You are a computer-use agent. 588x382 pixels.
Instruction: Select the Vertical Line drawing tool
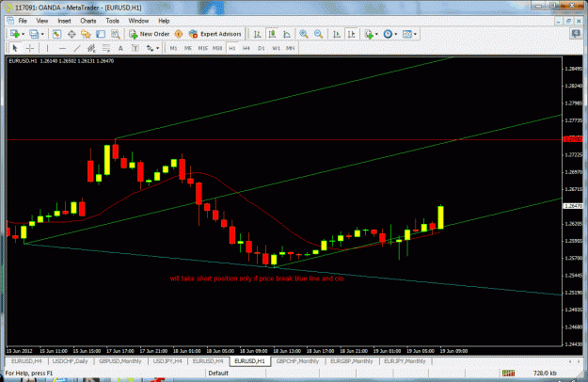[x=47, y=48]
